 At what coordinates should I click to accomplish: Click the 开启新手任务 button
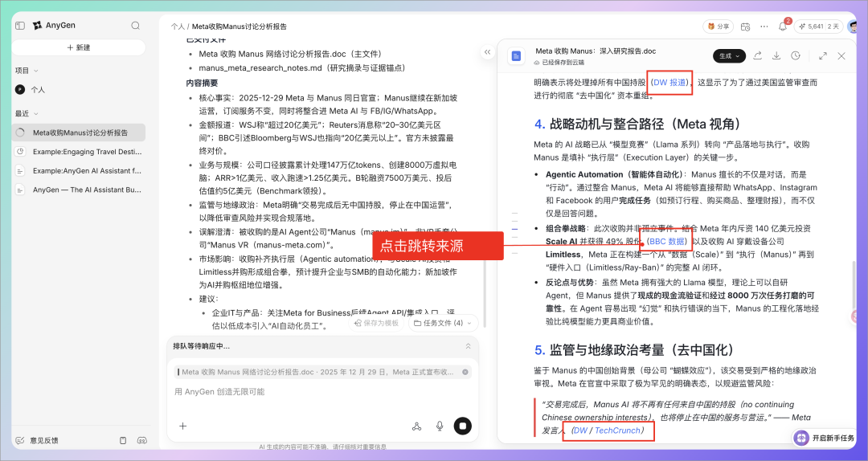click(x=825, y=438)
